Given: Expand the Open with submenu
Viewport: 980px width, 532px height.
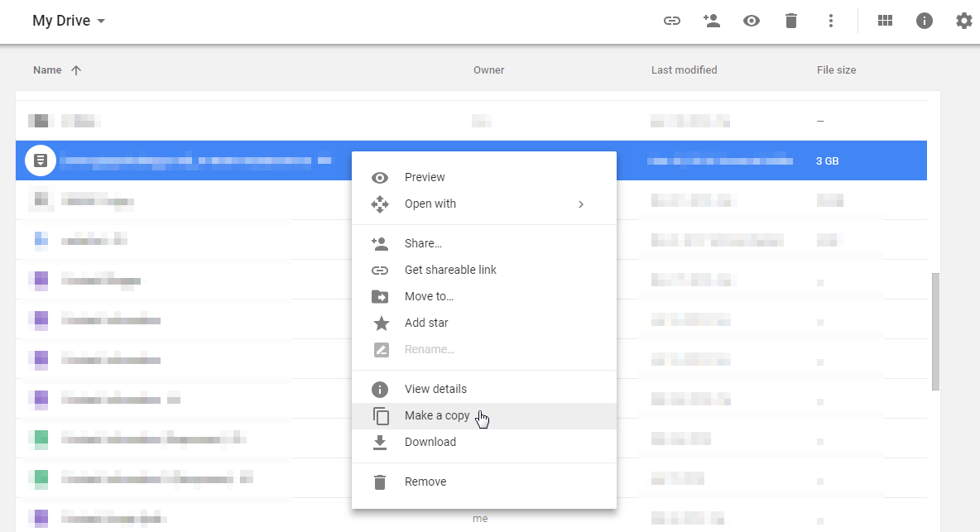Looking at the screenshot, I should pos(483,204).
